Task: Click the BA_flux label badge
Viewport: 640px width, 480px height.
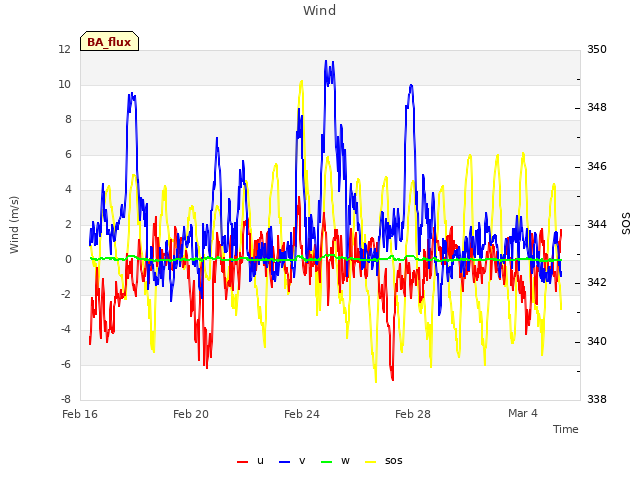Action: click(109, 41)
